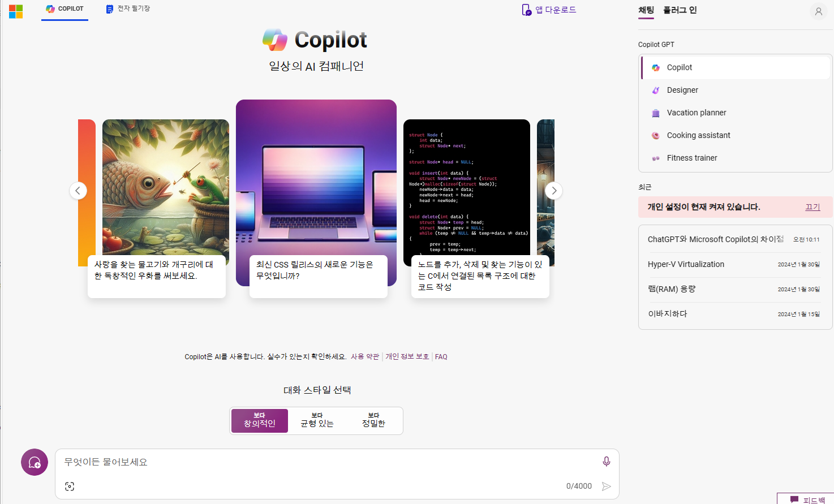
Task: Open the user account profile icon
Action: (818, 11)
